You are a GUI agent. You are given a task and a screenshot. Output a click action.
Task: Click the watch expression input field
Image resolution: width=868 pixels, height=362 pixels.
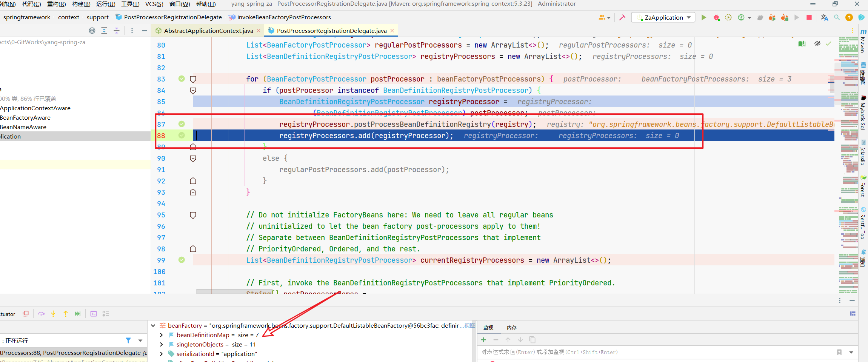657,352
